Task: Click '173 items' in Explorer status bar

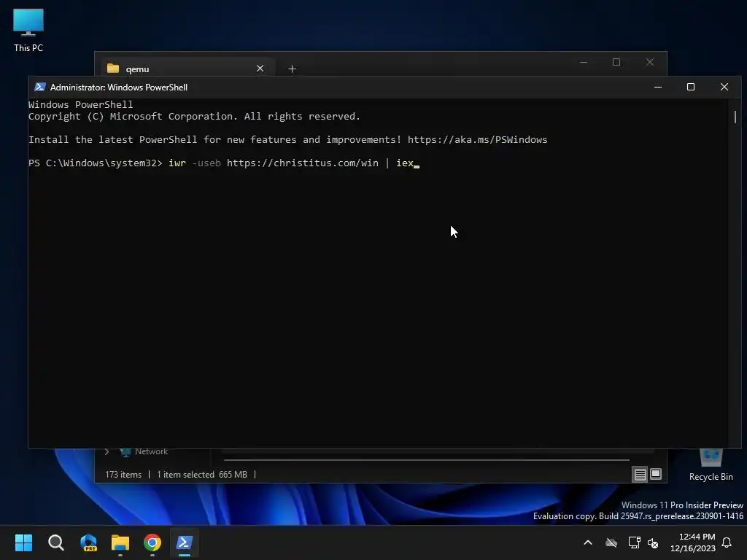Action: pos(123,475)
